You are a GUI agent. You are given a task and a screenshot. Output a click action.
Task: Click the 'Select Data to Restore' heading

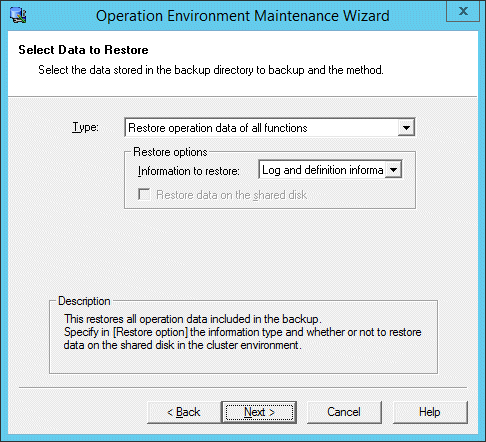click(x=83, y=50)
